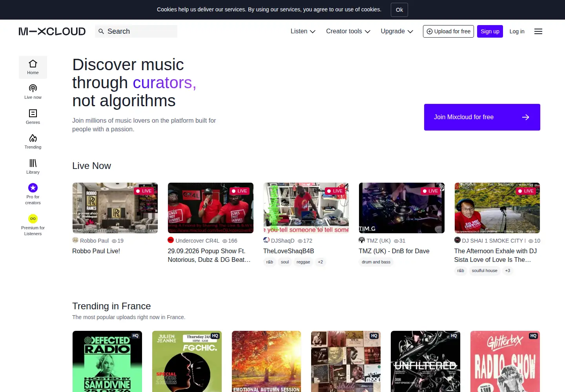The image size is (565, 392).
Task: Click Undercover CR4L's avatar icon
Action: (171, 240)
